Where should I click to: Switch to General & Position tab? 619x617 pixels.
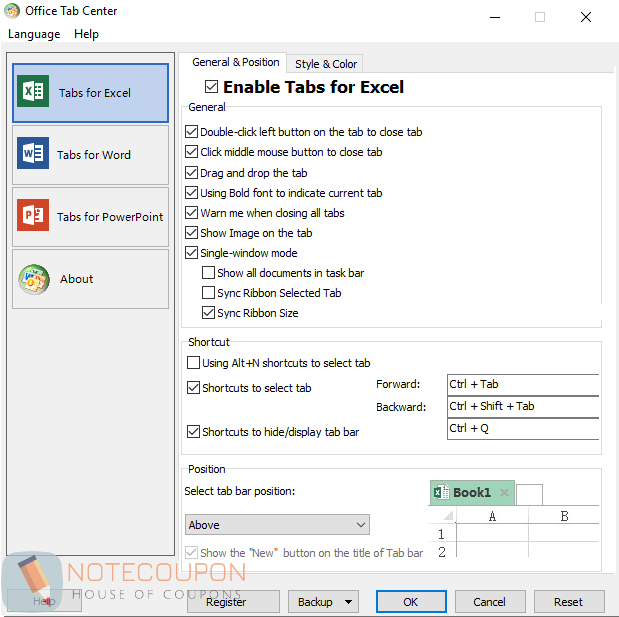235,62
